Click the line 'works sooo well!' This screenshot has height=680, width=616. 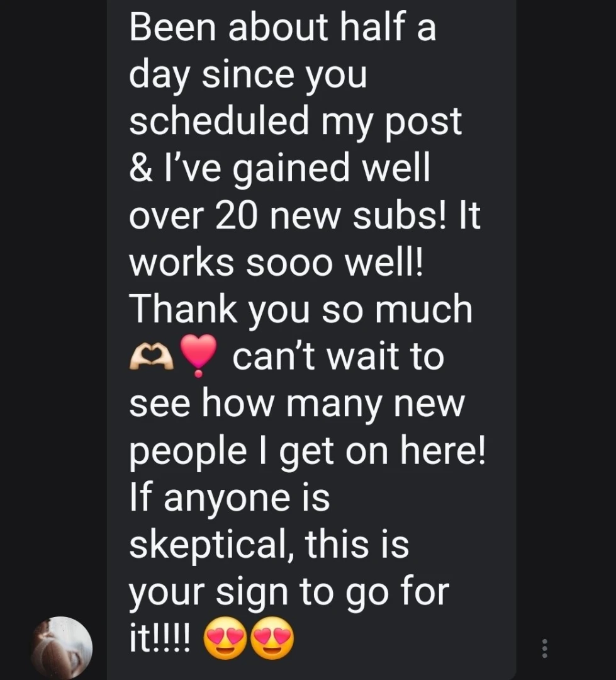point(276,263)
